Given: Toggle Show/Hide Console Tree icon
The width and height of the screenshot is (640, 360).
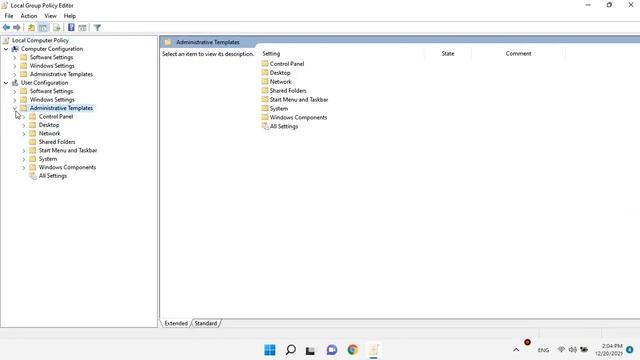Looking at the screenshot, I should 43,28.
